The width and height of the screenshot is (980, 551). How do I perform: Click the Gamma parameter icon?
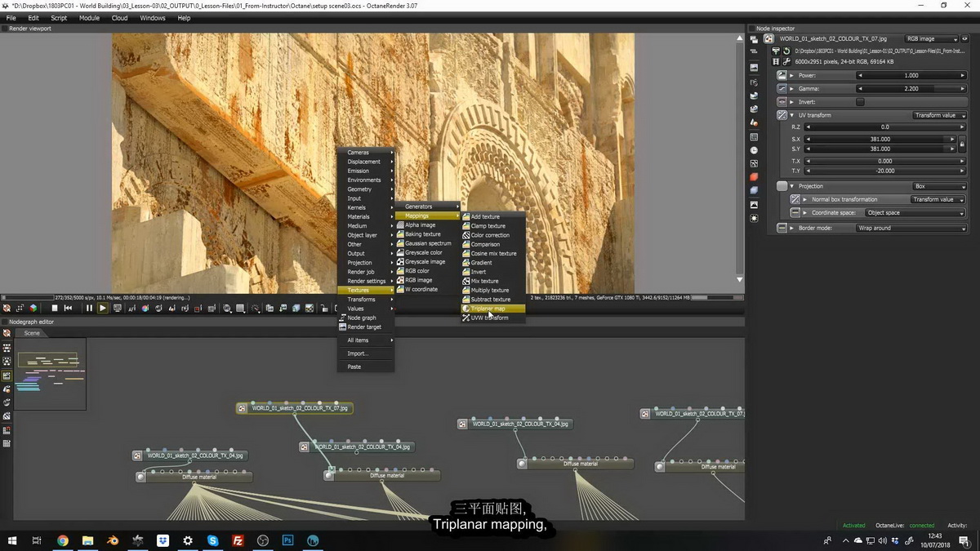782,88
